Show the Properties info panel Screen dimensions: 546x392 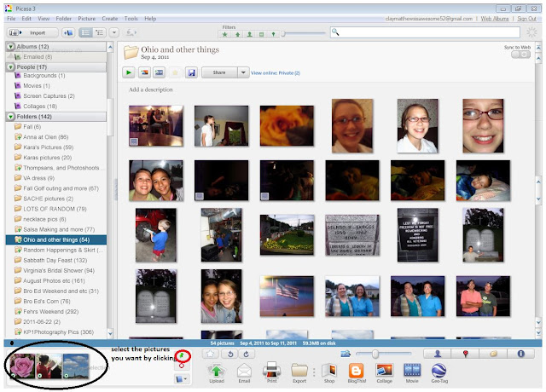click(520, 354)
